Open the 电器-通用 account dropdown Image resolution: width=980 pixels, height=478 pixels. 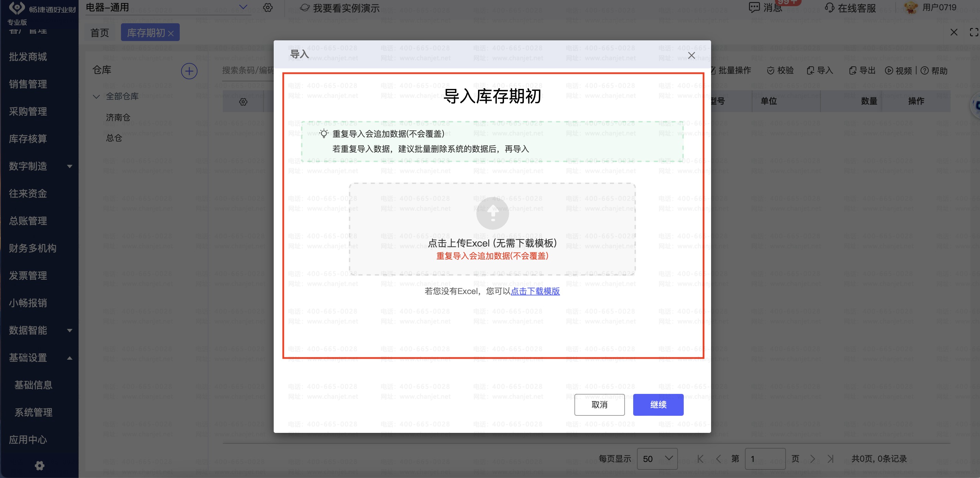pos(243,7)
